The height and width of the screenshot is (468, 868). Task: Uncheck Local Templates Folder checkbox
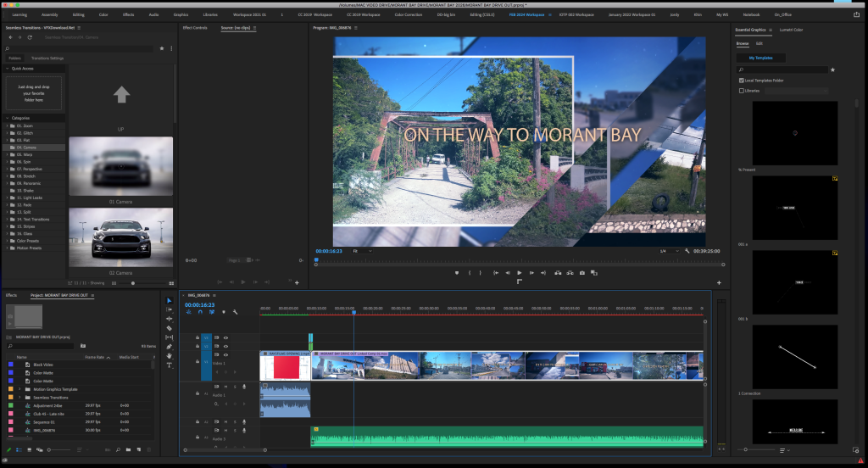[742, 80]
